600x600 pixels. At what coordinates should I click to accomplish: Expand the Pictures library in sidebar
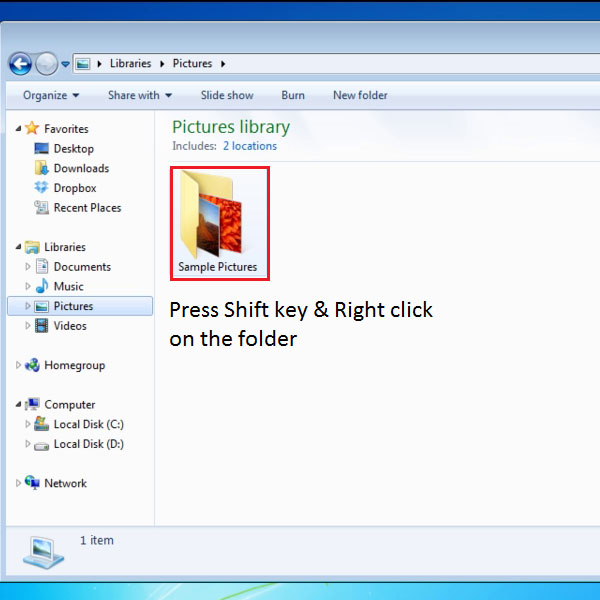coord(28,306)
